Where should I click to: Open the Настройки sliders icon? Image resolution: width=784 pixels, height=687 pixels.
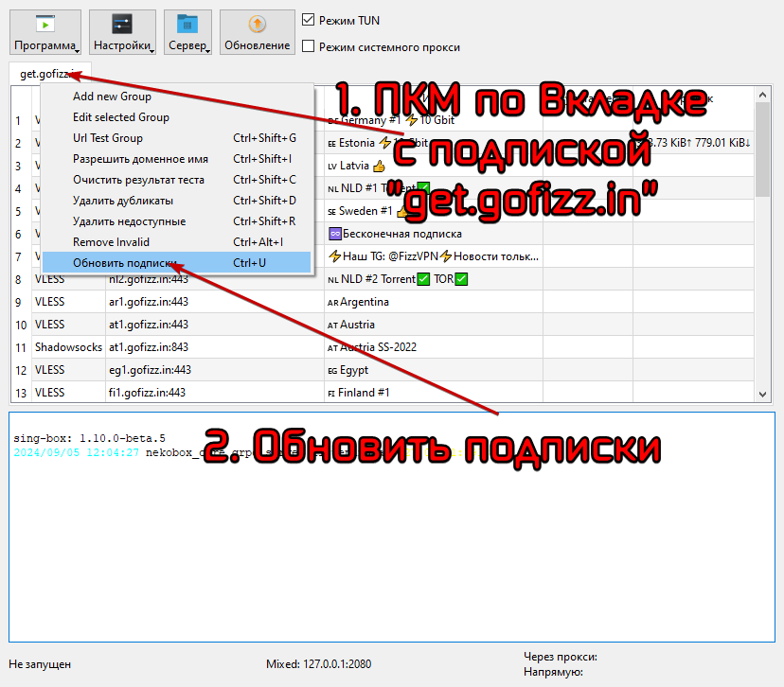121,25
